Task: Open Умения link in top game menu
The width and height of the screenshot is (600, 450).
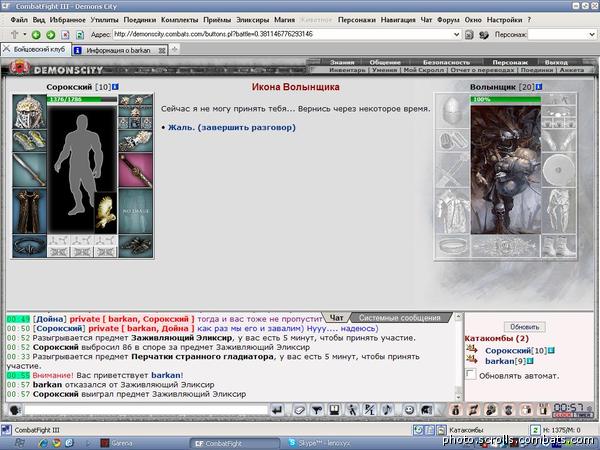Action: click(385, 70)
